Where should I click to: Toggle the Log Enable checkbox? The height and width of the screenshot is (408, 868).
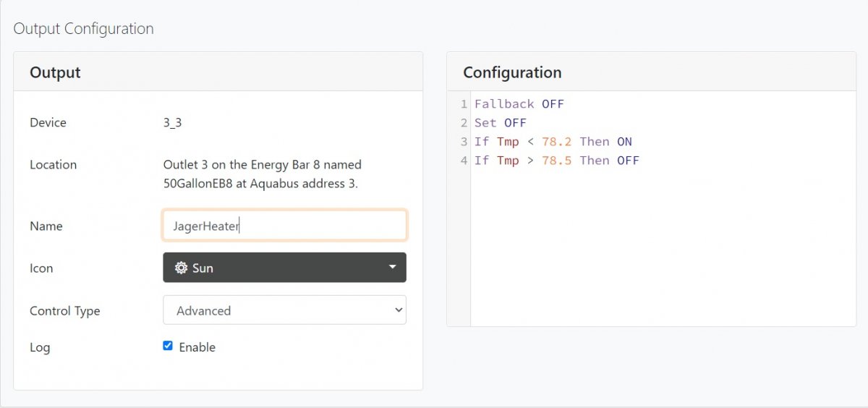tap(168, 346)
